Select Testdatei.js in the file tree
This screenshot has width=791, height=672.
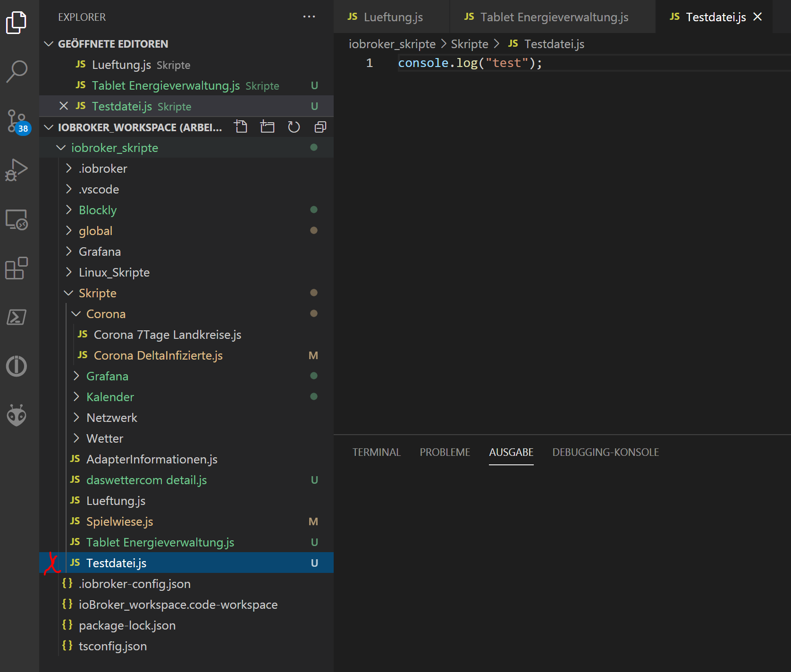186,563
